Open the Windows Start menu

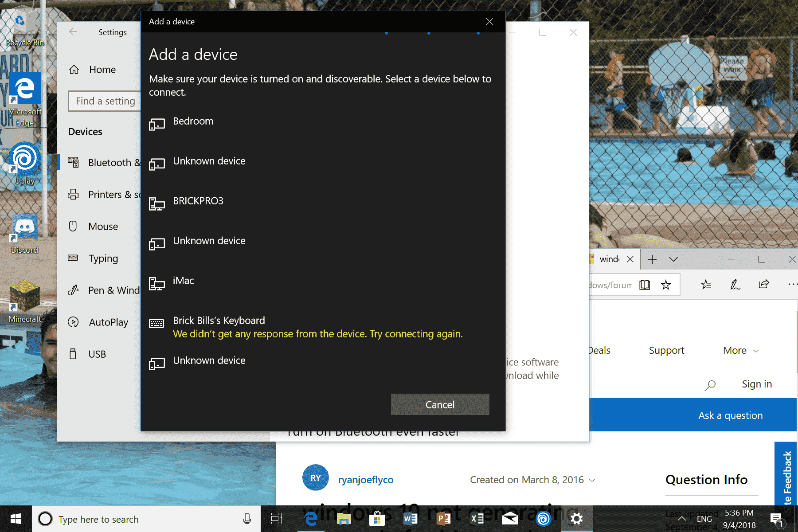click(x=16, y=519)
